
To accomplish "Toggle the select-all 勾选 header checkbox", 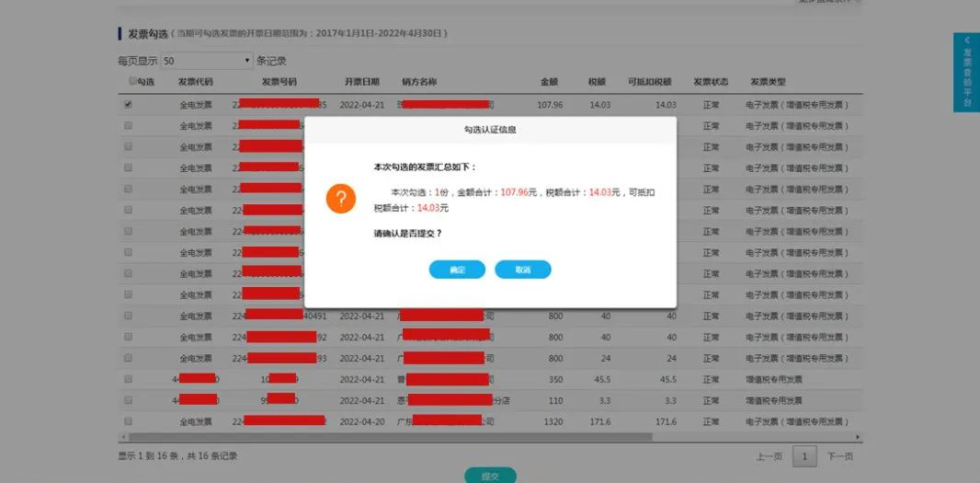I will coord(132,81).
